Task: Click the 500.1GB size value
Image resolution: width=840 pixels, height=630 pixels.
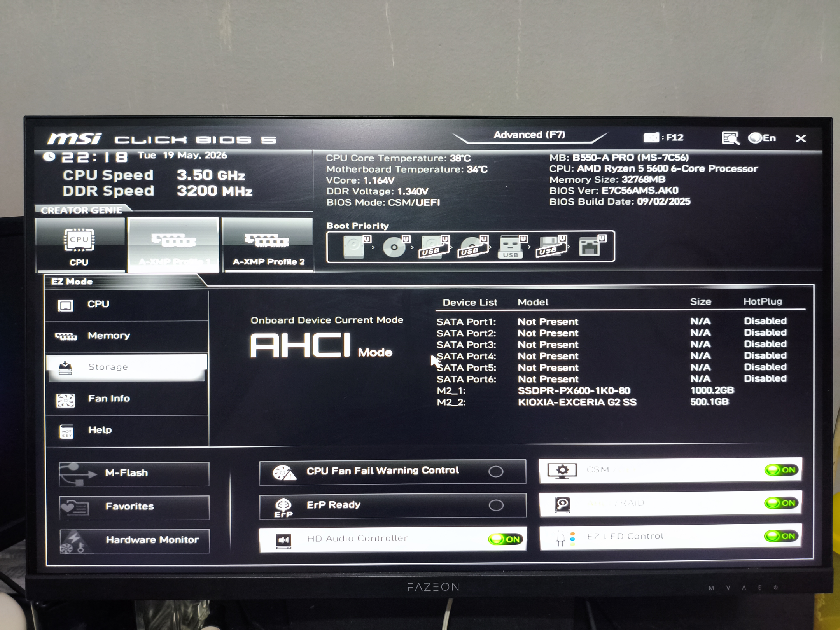Action: click(709, 402)
